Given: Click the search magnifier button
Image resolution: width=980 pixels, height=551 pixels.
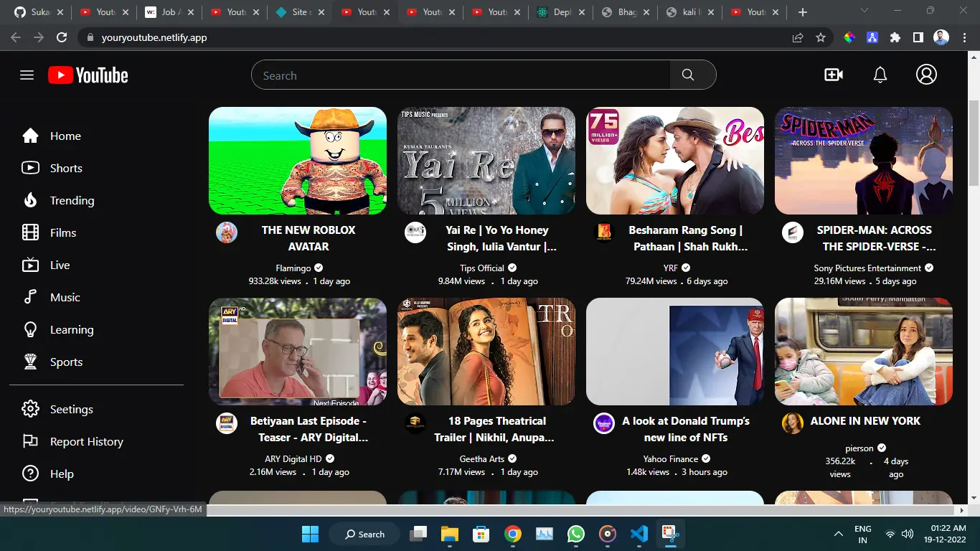Looking at the screenshot, I should [688, 75].
